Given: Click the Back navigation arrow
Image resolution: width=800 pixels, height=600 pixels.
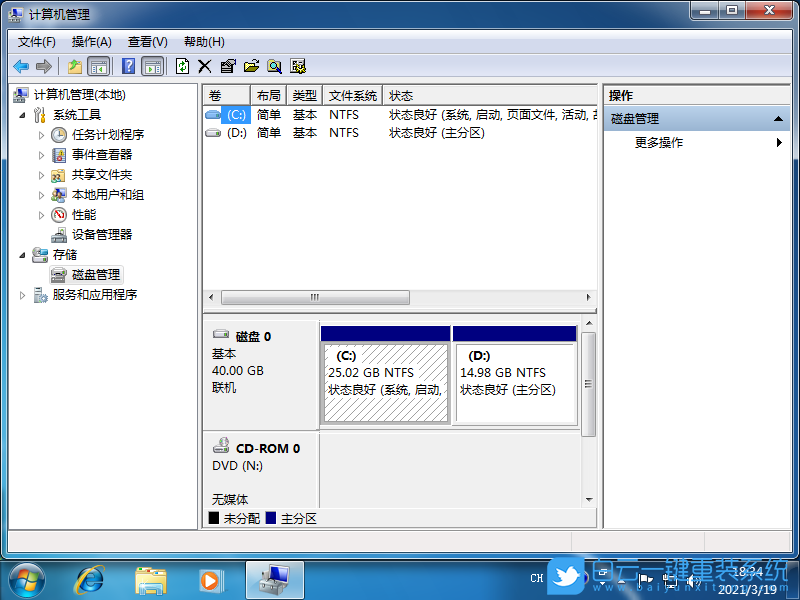Looking at the screenshot, I should (x=20, y=66).
